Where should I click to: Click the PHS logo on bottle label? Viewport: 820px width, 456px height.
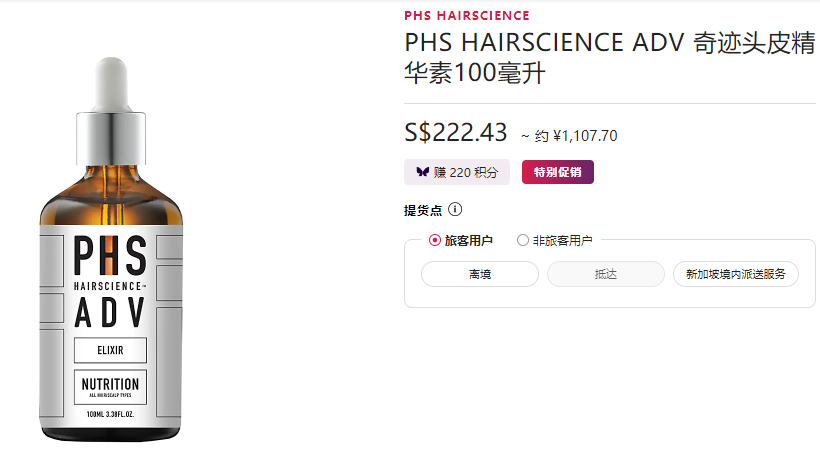pyautogui.click(x=110, y=256)
